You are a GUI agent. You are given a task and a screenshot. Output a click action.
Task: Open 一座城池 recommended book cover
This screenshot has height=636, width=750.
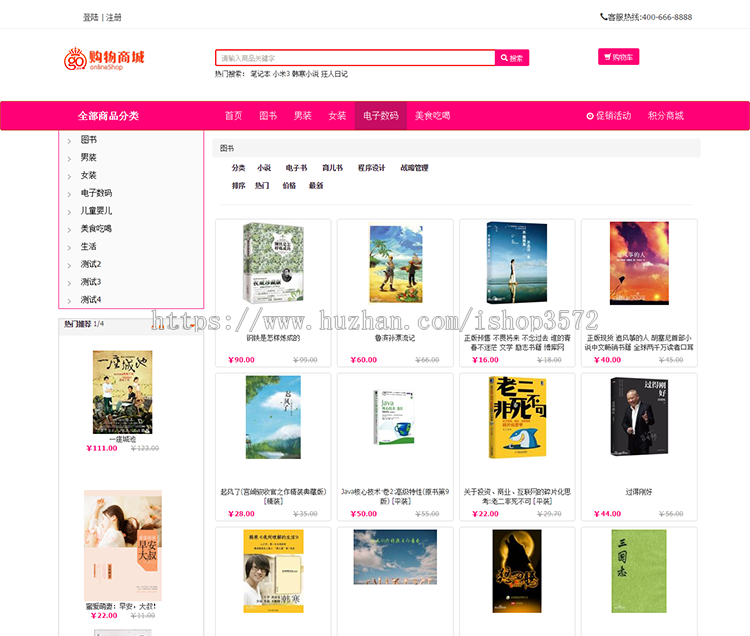click(x=122, y=392)
